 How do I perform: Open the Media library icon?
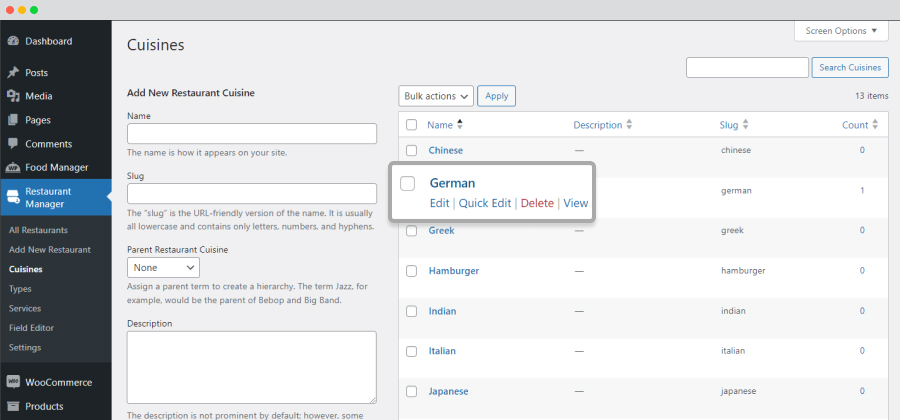pyautogui.click(x=13, y=96)
